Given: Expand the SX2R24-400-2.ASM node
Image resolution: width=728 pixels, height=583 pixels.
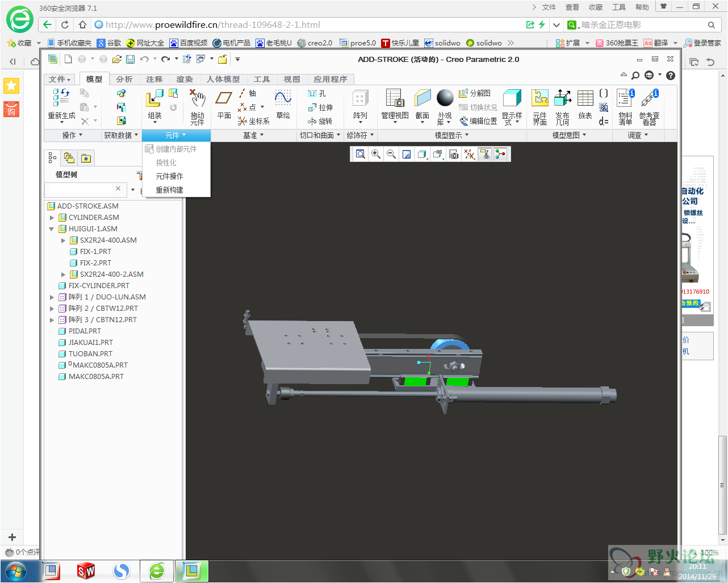Looking at the screenshot, I should coord(63,274).
